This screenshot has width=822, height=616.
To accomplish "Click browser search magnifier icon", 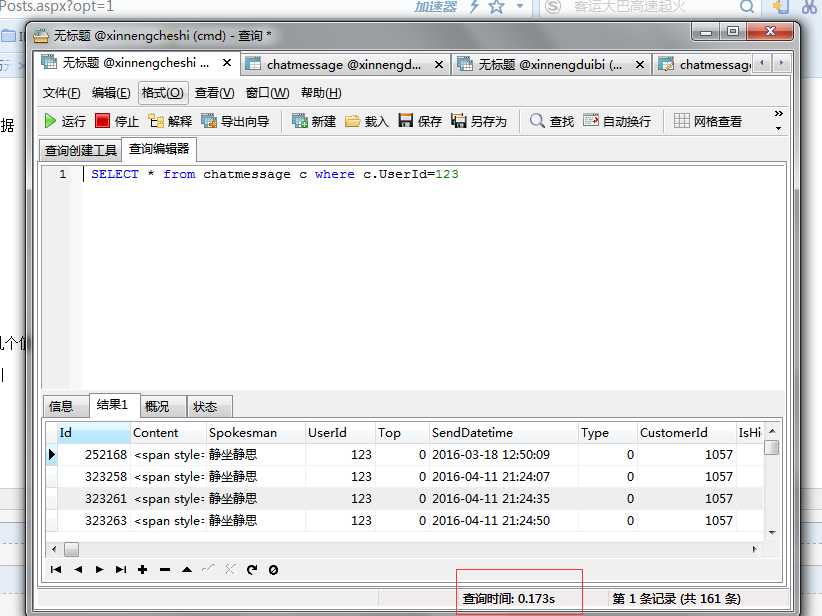I will 747,6.
